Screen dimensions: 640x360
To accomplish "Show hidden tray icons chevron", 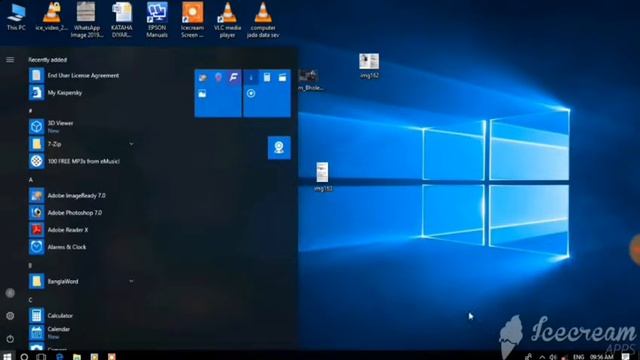I will click(x=542, y=357).
